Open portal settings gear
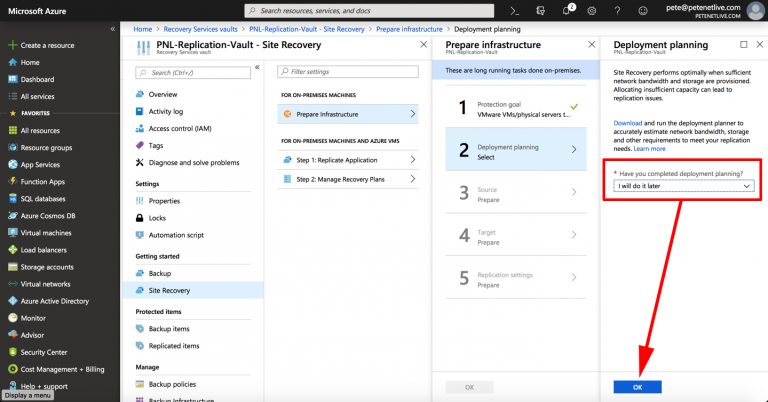The height and width of the screenshot is (402, 768). 592,11
